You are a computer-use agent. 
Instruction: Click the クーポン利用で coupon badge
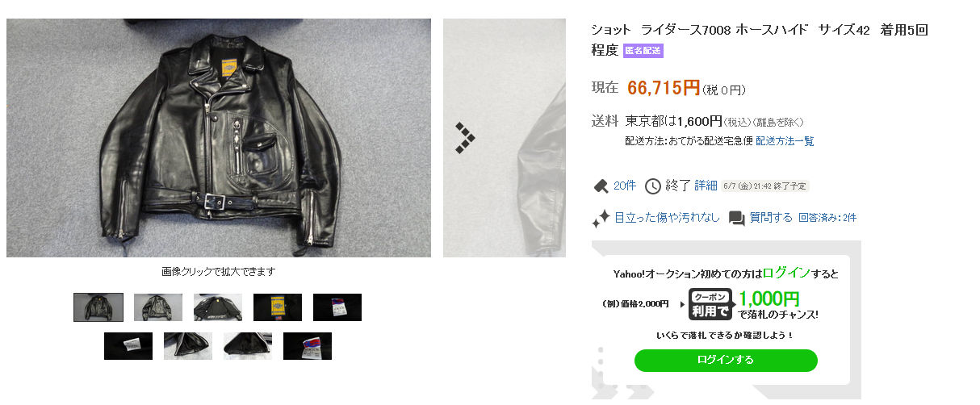click(x=710, y=303)
